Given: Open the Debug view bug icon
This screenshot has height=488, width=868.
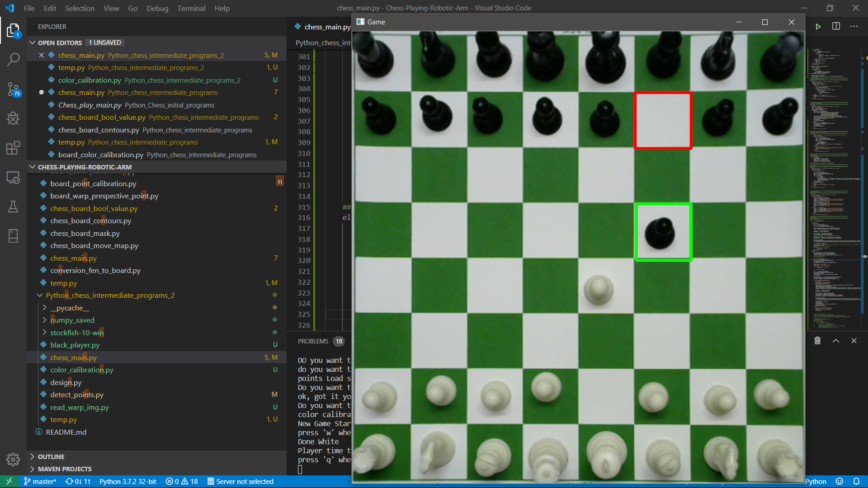Looking at the screenshot, I should click(13, 118).
